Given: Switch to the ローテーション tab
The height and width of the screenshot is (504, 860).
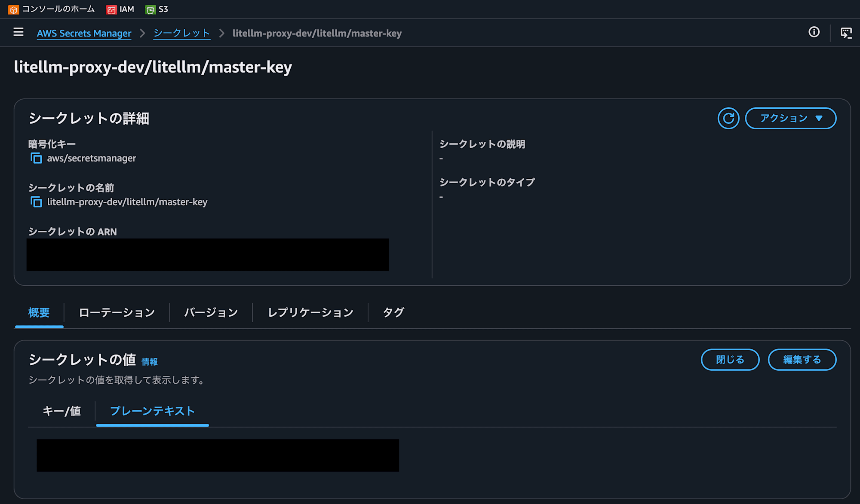Looking at the screenshot, I should (x=117, y=312).
